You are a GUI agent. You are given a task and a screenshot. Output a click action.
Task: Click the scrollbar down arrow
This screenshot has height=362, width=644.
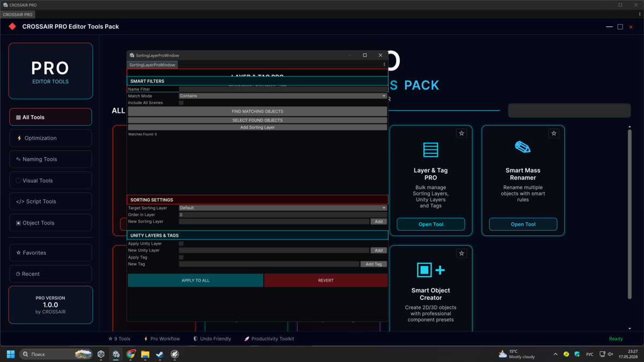tap(630, 328)
